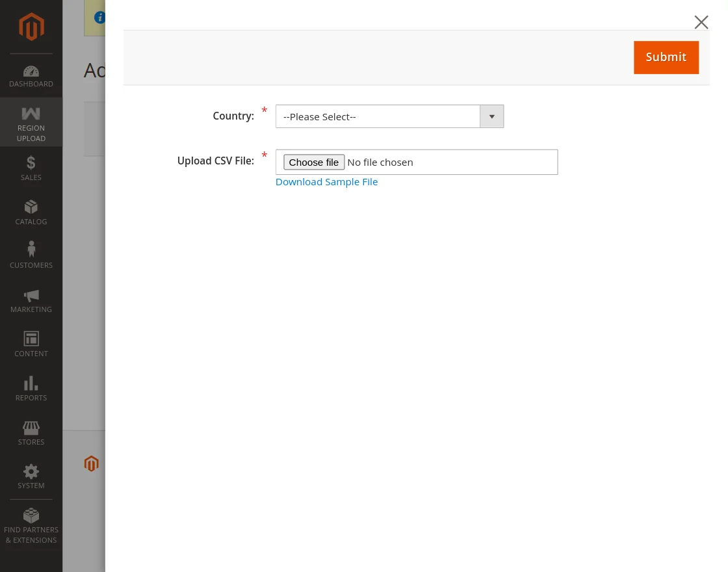The width and height of the screenshot is (728, 572).
Task: Download the sample CSV file
Action: (326, 181)
